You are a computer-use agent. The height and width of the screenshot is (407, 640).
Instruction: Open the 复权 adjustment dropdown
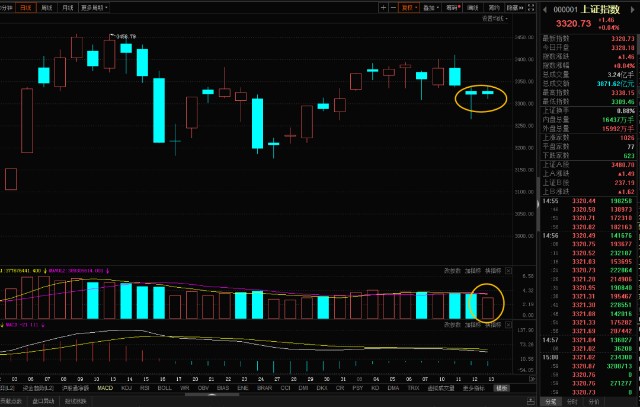(x=409, y=7)
